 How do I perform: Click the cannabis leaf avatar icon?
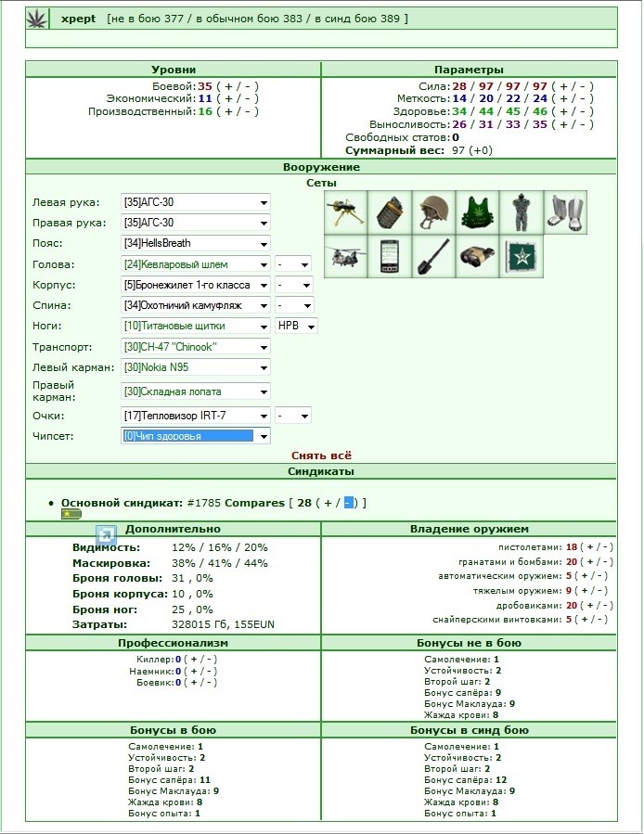(x=37, y=19)
